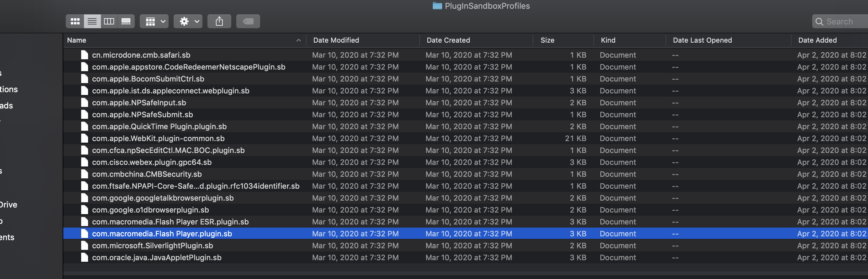Focus the Search field
Viewport: 868px width, 279px height.
click(x=840, y=22)
